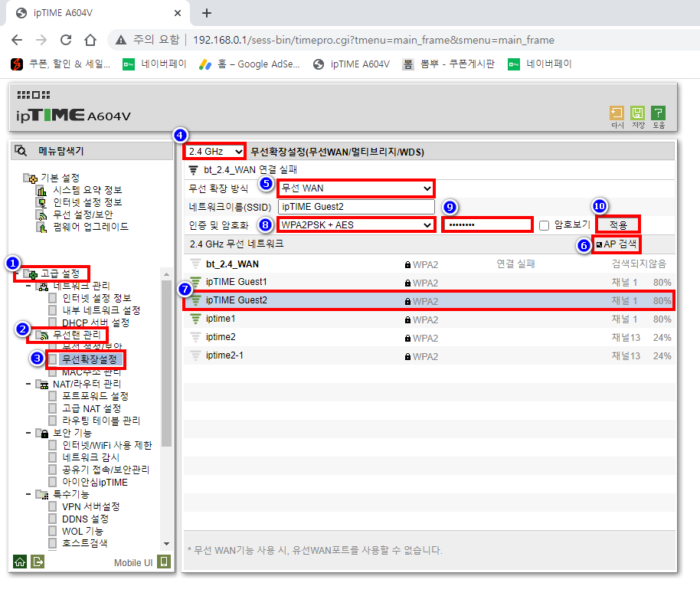Click the 인터넷 설정 정보 monitor icon under 기본 설정
700x596 pixels.
42,203
